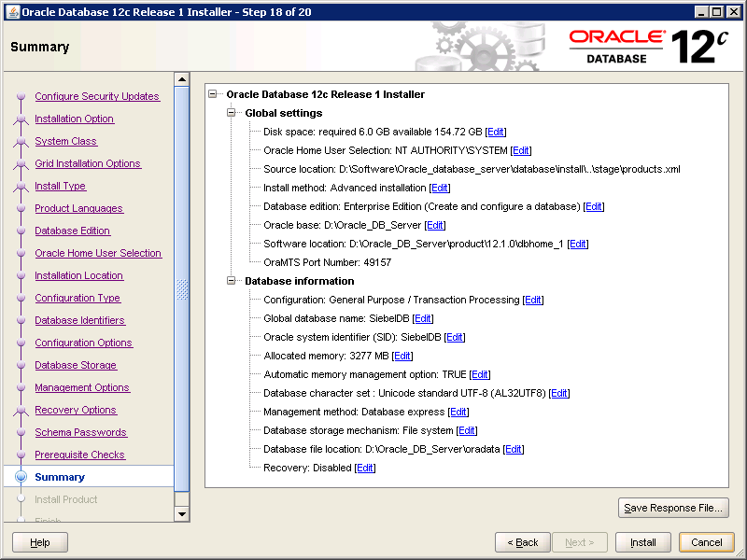Select the Source location products.xml row
The width and height of the screenshot is (747, 560).
pyautogui.click(x=472, y=169)
